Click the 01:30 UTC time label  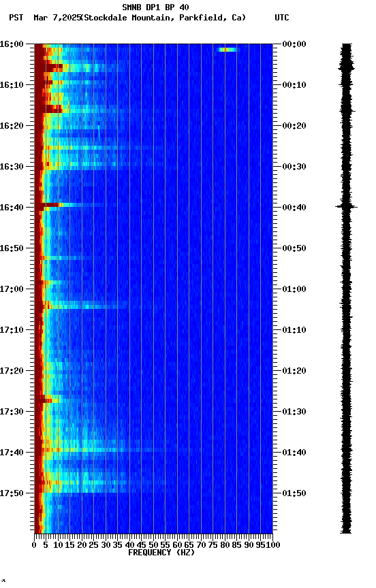point(294,412)
